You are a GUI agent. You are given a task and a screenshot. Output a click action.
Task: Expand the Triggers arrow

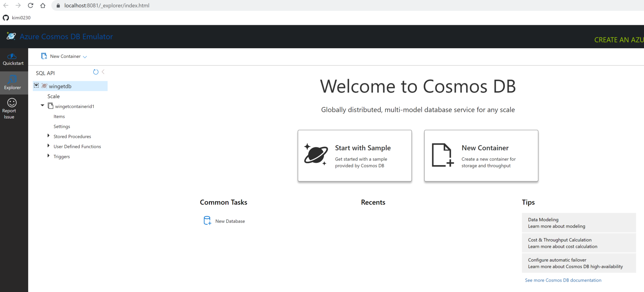coord(48,156)
